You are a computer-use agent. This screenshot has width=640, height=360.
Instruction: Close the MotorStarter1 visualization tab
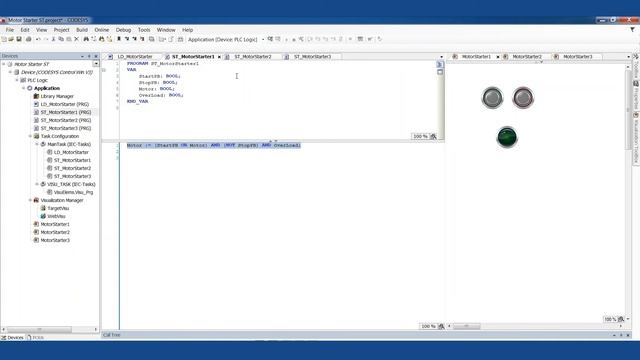tap(498, 57)
